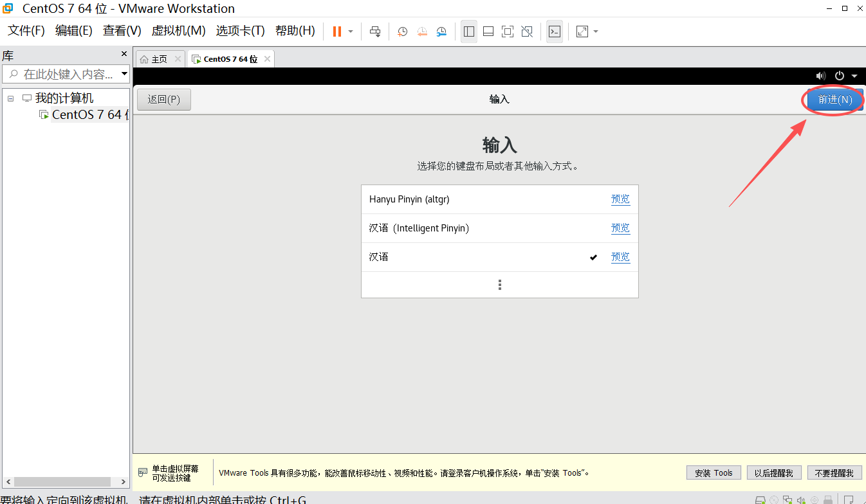Click the library search input field

[x=66, y=75]
